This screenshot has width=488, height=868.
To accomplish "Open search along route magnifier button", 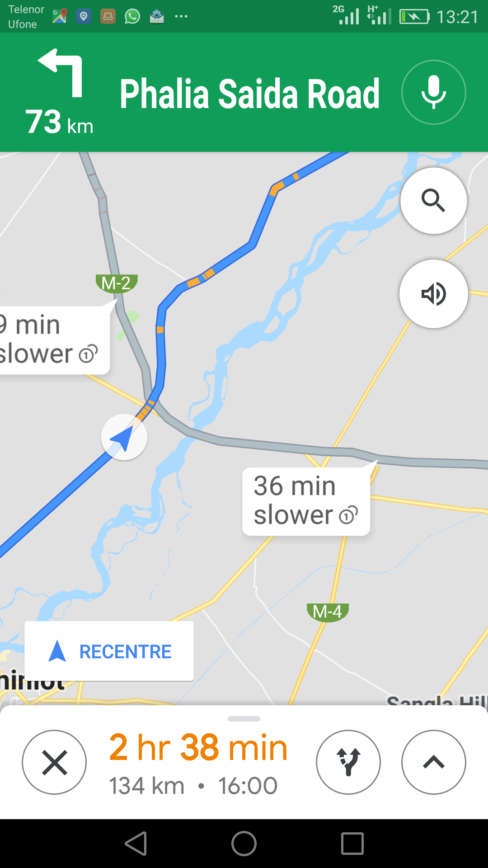I will coord(434,200).
